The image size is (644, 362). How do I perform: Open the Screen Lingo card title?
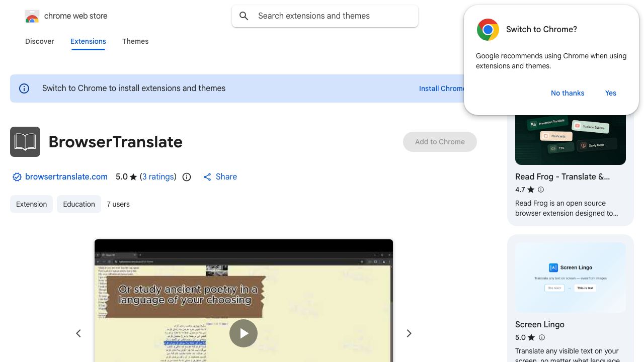[x=540, y=325]
